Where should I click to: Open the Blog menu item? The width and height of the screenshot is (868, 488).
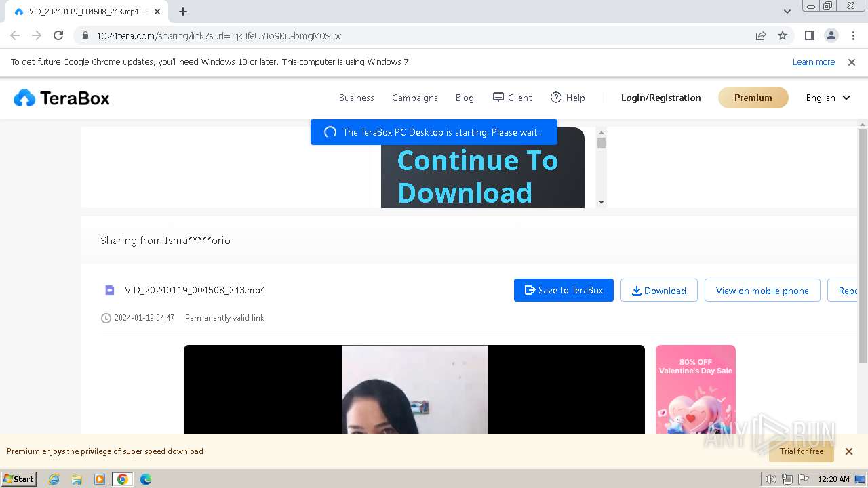[465, 98]
